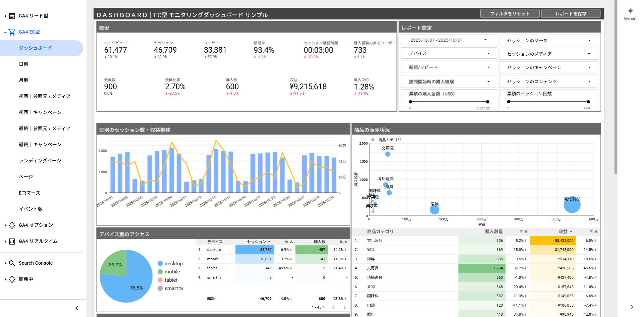Open the Gemini sparkle icon
This screenshot has height=317, width=644.
click(630, 11)
